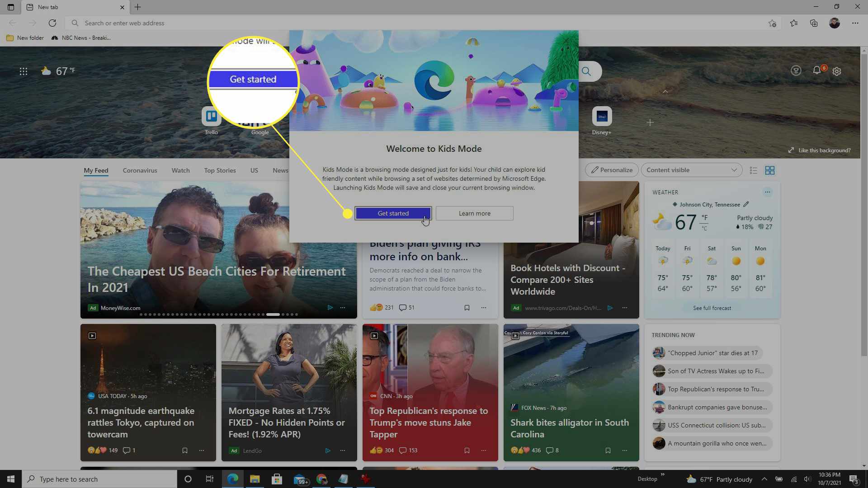
Task: Click the taskbar search box
Action: tap(99, 479)
